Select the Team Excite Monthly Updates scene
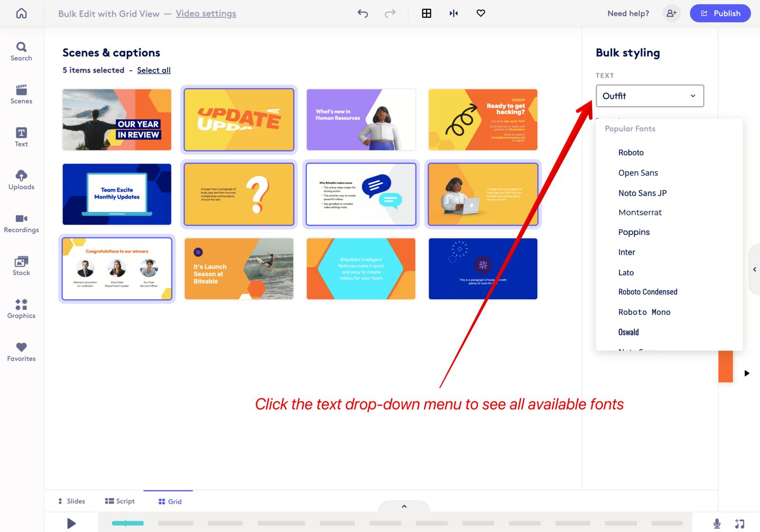This screenshot has height=532, width=760. [x=117, y=194]
